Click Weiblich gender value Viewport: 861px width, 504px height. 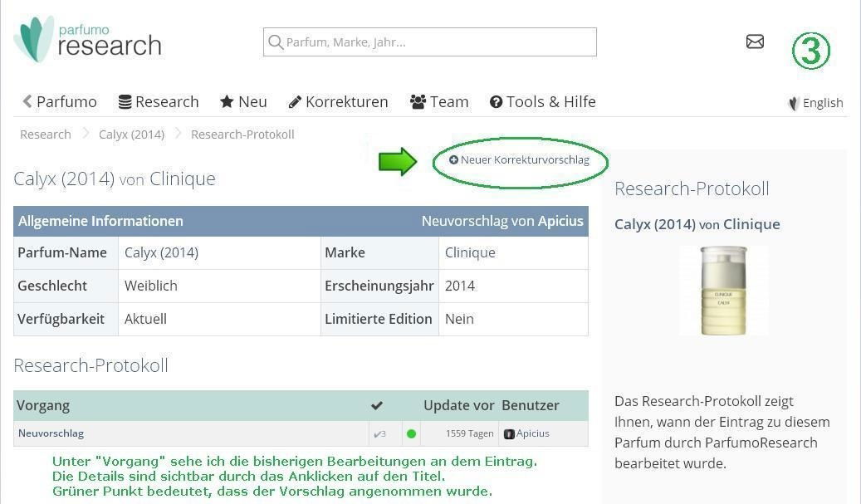tap(151, 286)
